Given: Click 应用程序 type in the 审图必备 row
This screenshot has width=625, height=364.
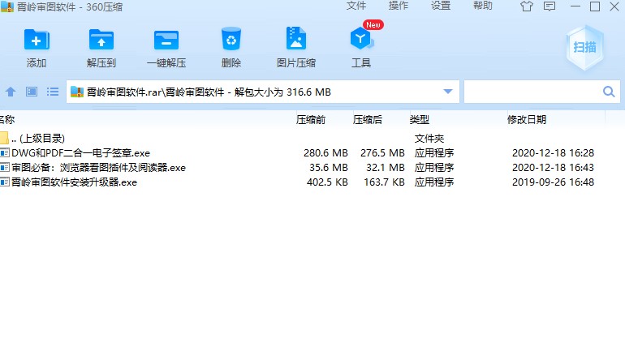Looking at the screenshot, I should (x=434, y=168).
